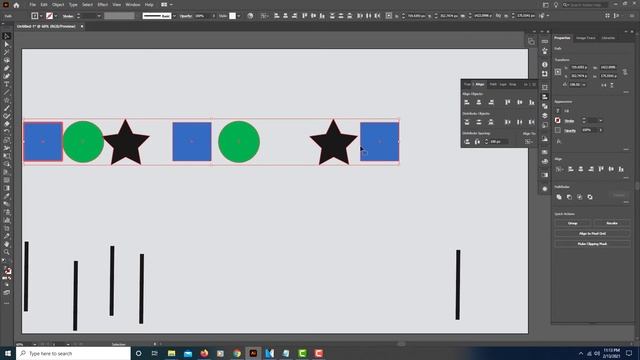Click the rightmost vertical black line on canvas
640x360 pixels.
tap(458, 284)
